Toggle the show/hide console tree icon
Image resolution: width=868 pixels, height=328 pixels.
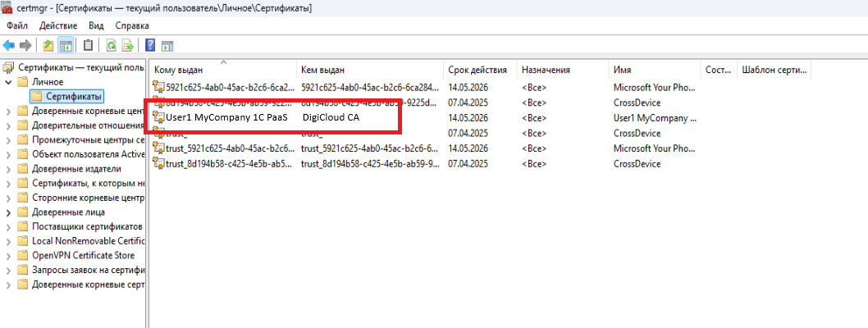[66, 45]
